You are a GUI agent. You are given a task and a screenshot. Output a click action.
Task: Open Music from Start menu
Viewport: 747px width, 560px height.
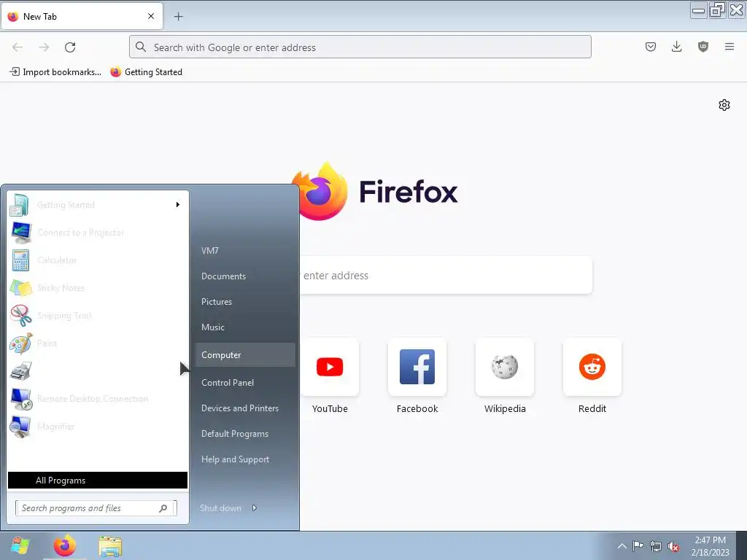coord(212,327)
